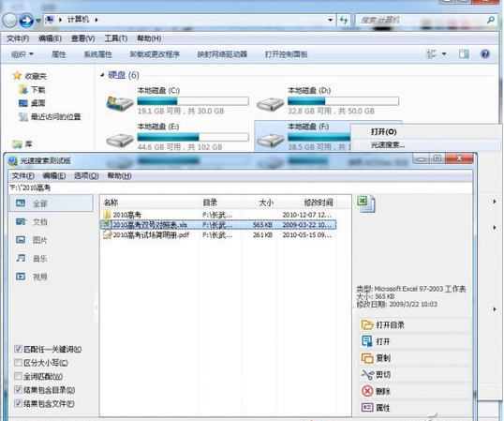Click Open Control Panel toolbar item
The height and width of the screenshot is (421, 504).
click(x=286, y=54)
